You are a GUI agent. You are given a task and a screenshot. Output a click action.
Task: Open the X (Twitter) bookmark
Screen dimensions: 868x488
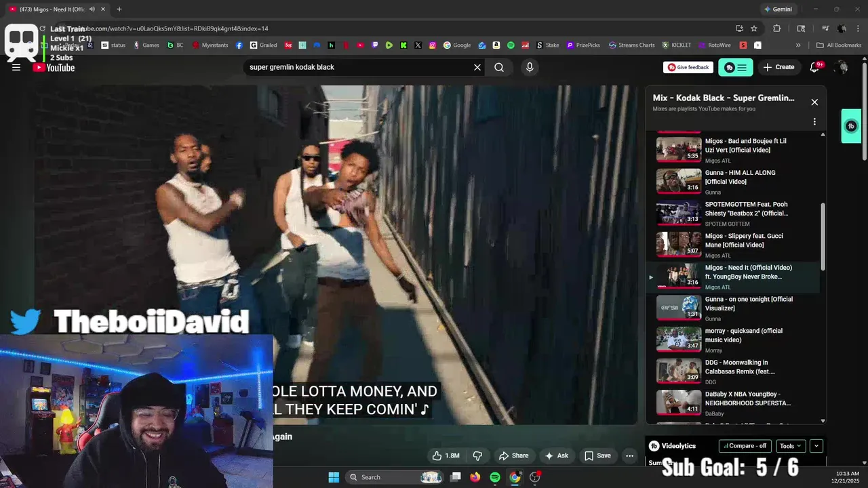pyautogui.click(x=418, y=45)
